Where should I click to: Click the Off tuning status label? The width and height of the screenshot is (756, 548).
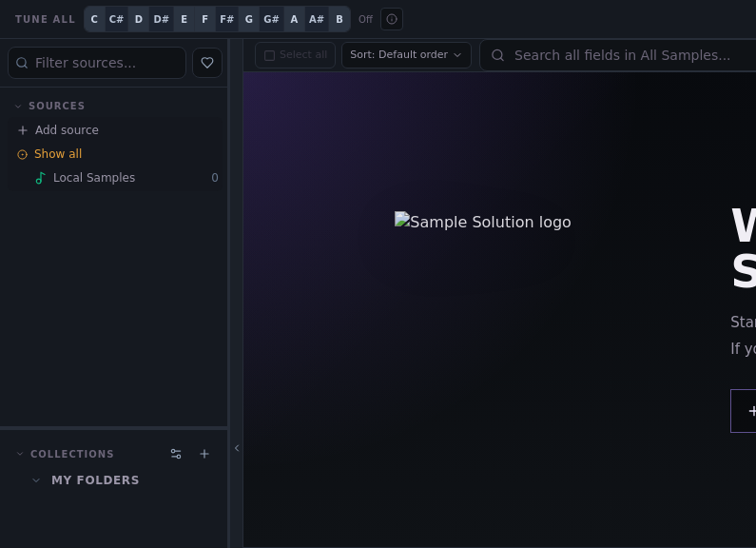(365, 19)
